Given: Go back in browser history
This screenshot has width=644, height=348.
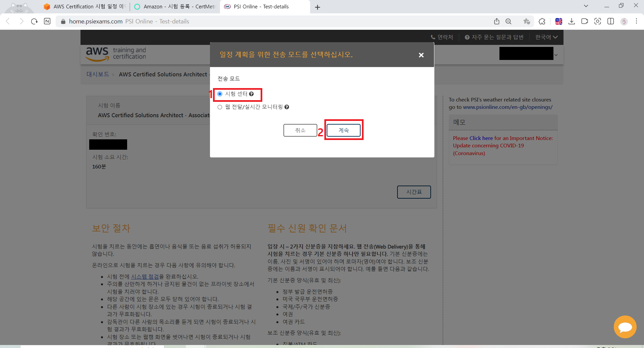Looking at the screenshot, I should [8, 21].
